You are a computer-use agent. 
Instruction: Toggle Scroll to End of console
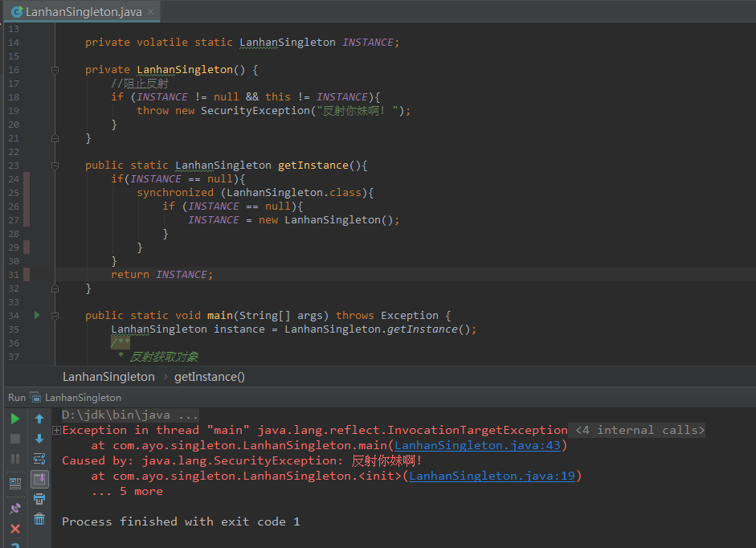click(39, 479)
